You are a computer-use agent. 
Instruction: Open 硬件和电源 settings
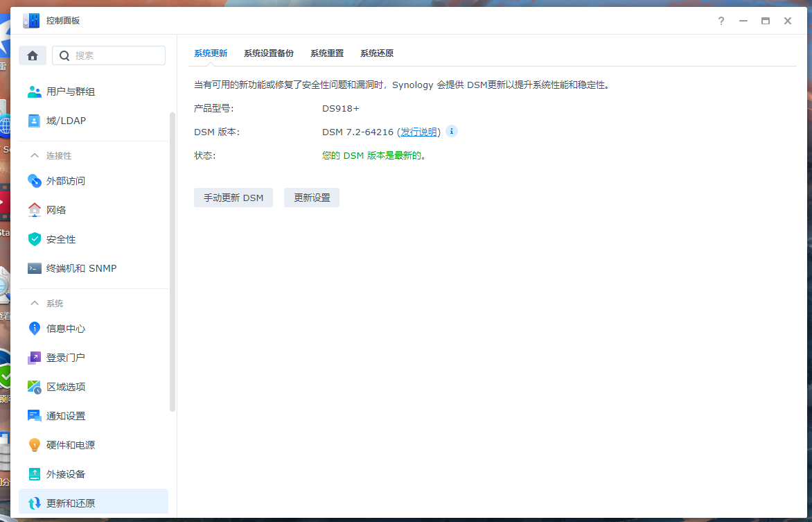click(x=94, y=445)
